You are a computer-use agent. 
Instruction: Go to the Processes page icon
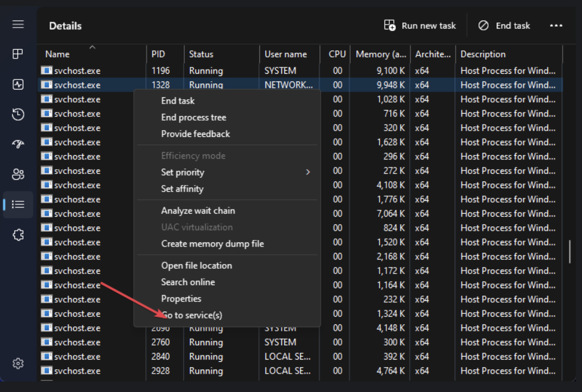tap(18, 53)
